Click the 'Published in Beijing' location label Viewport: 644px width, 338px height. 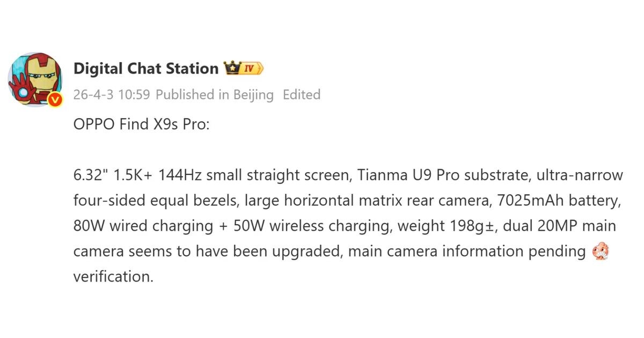pyautogui.click(x=215, y=95)
